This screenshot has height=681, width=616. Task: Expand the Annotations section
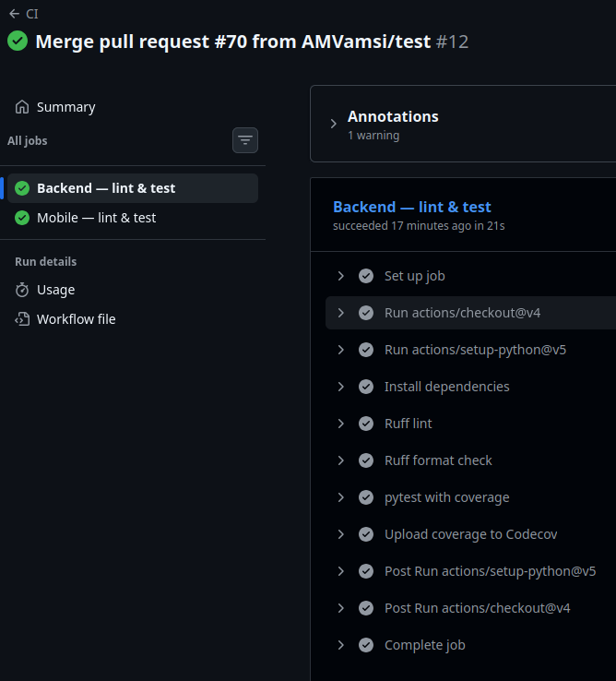coord(334,124)
